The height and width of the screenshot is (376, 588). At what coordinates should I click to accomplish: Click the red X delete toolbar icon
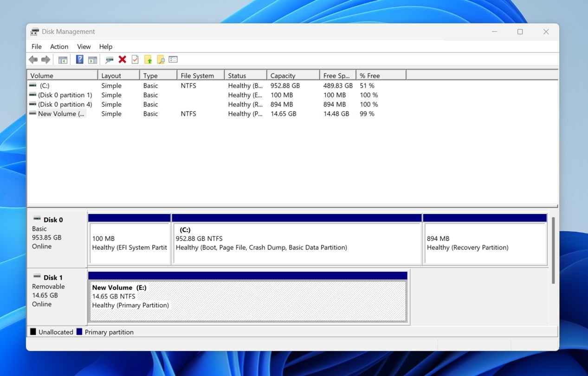[x=122, y=59]
